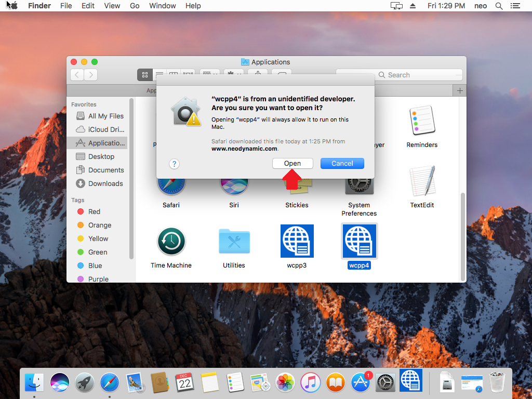Open Photos in the Dock

tap(285, 382)
